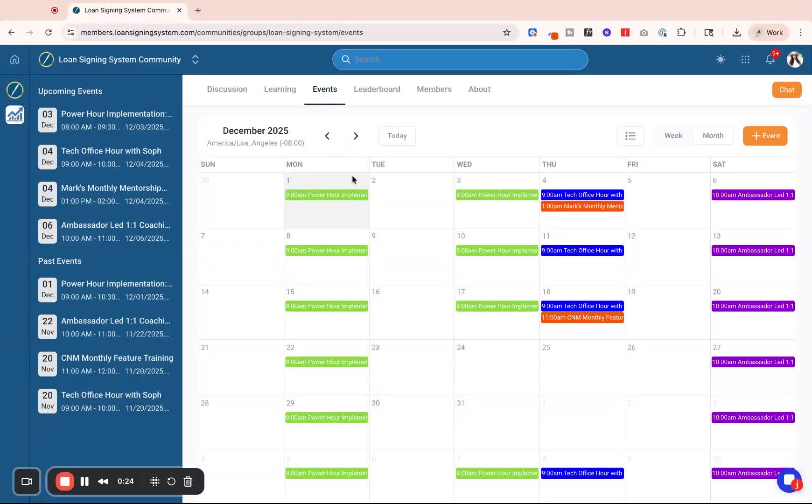The width and height of the screenshot is (812, 504).
Task: Open upcoming Dec 03 Power Hour Implementation event
Action: [x=106, y=120]
